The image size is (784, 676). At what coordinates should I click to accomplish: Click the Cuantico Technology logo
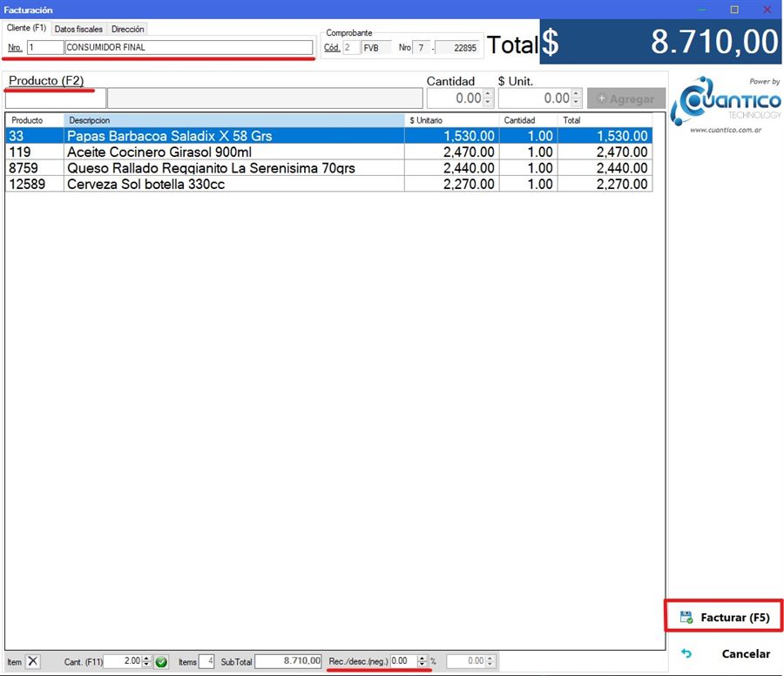click(726, 102)
